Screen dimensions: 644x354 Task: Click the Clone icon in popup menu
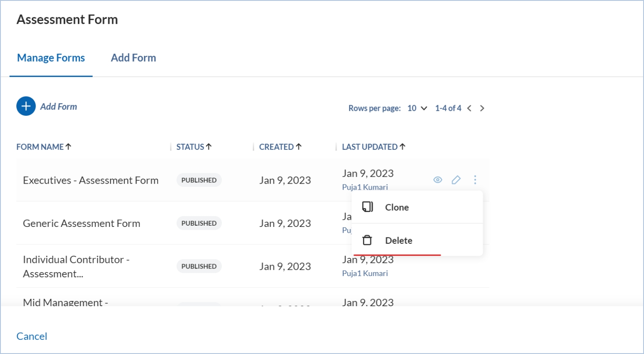coord(367,207)
